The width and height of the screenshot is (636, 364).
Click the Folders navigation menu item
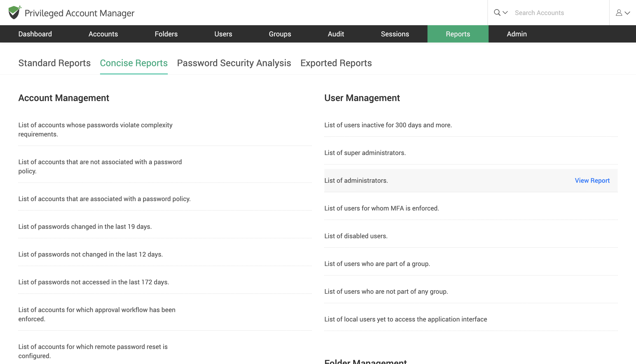[x=166, y=34]
